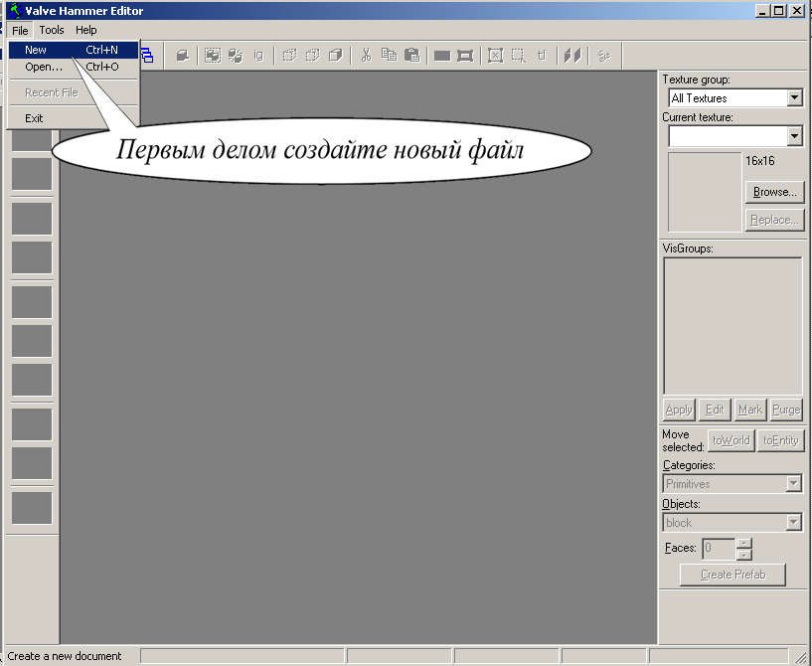Open the Categories Primitives dropdown
The image size is (812, 666).
pyautogui.click(x=793, y=484)
